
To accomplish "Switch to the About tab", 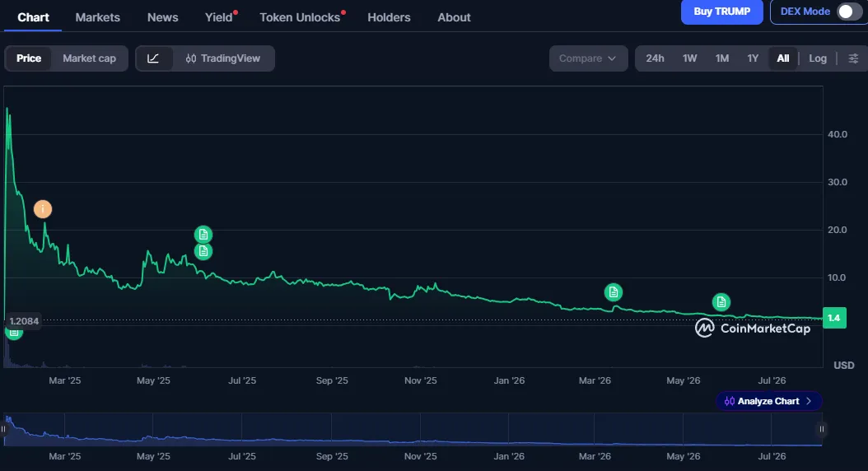I will tap(454, 17).
